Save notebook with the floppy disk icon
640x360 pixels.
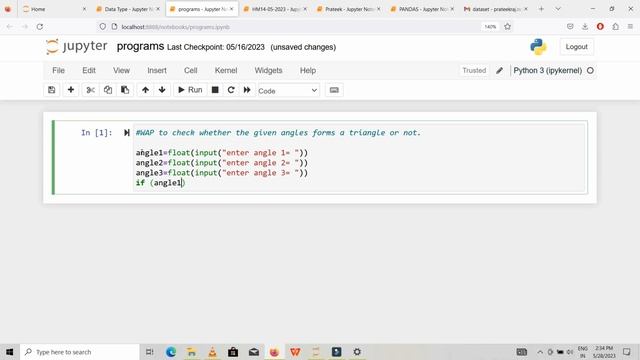coord(51,90)
